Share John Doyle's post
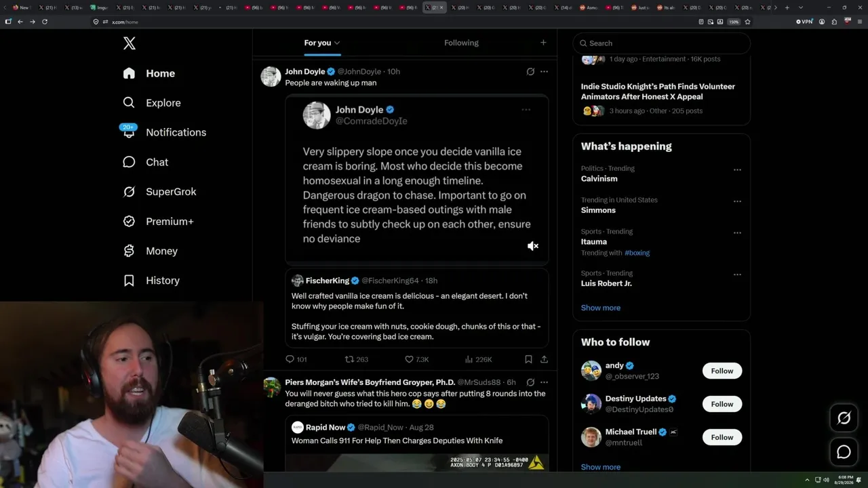The width and height of the screenshot is (868, 488). (x=544, y=359)
